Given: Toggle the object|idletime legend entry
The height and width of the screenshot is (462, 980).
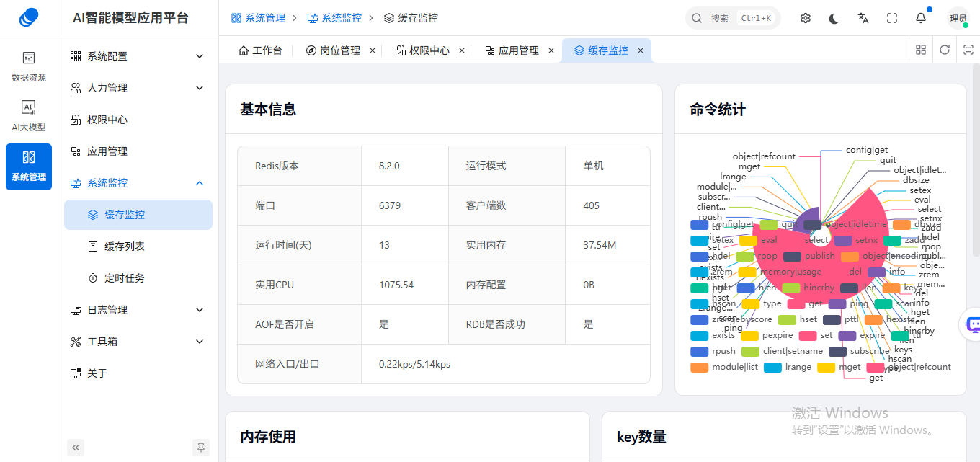Looking at the screenshot, I should click(x=845, y=224).
